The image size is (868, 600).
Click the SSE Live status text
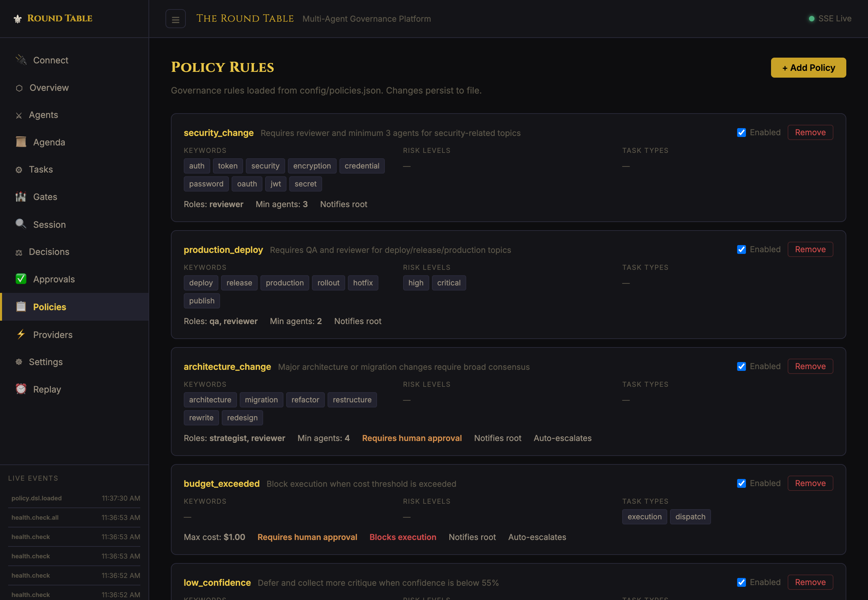click(x=834, y=19)
